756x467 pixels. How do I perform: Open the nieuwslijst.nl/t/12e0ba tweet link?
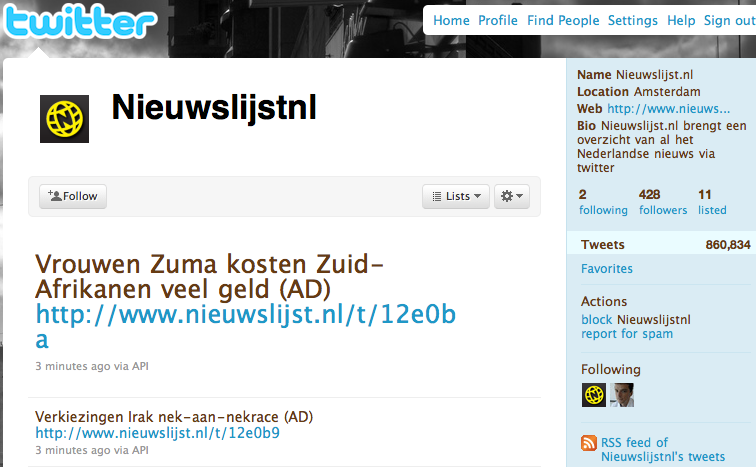(x=245, y=326)
